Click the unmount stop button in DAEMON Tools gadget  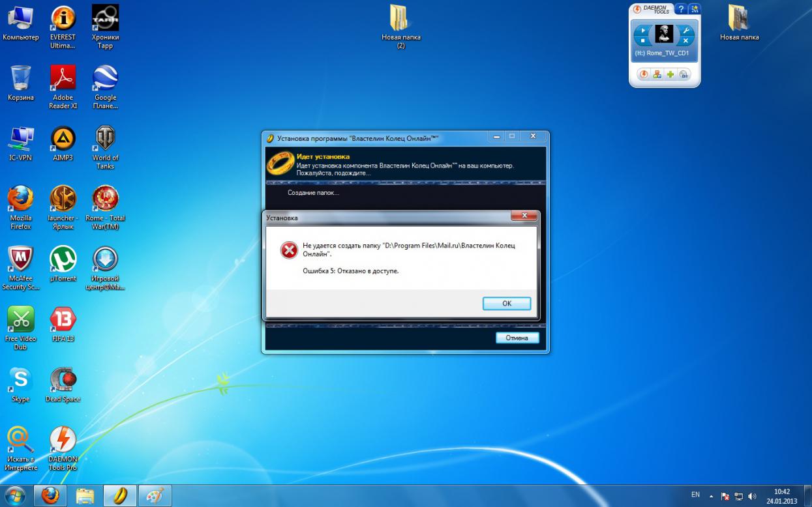[x=643, y=40]
